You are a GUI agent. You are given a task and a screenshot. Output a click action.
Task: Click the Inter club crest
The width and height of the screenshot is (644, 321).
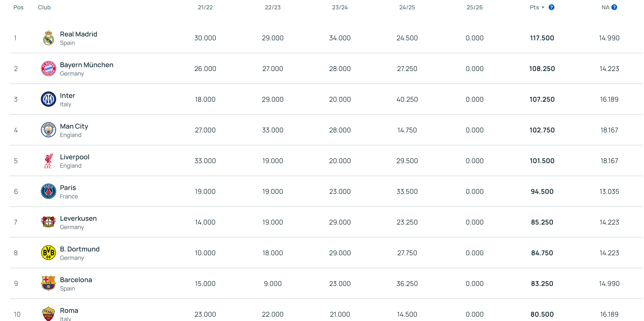tap(48, 99)
